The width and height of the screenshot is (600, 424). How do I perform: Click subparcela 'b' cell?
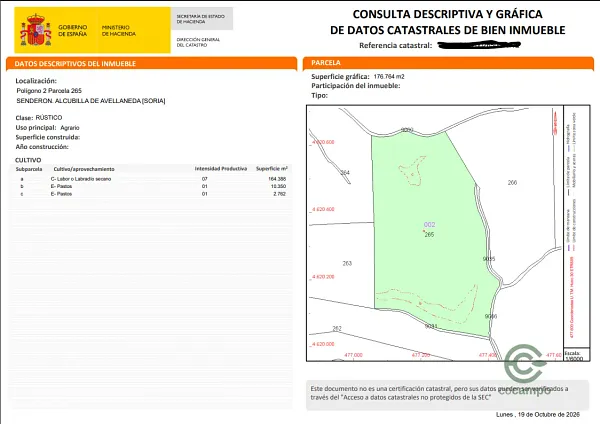tap(22, 186)
